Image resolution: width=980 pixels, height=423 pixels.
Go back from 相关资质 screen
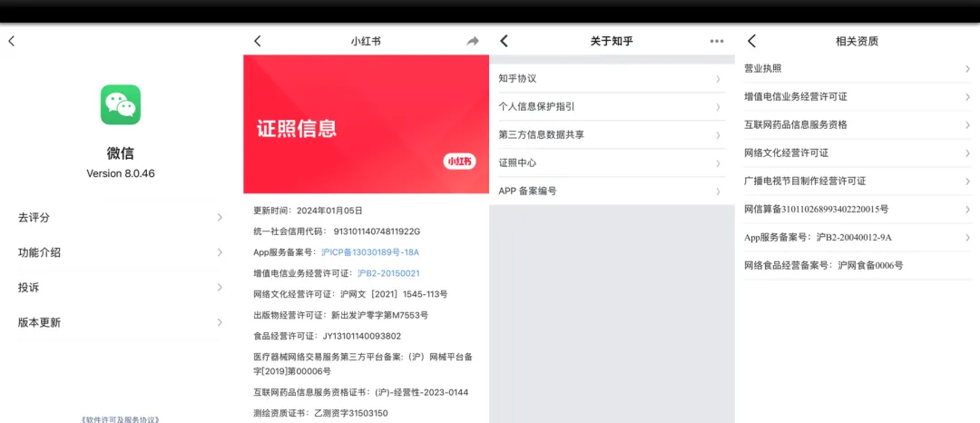pyautogui.click(x=752, y=41)
